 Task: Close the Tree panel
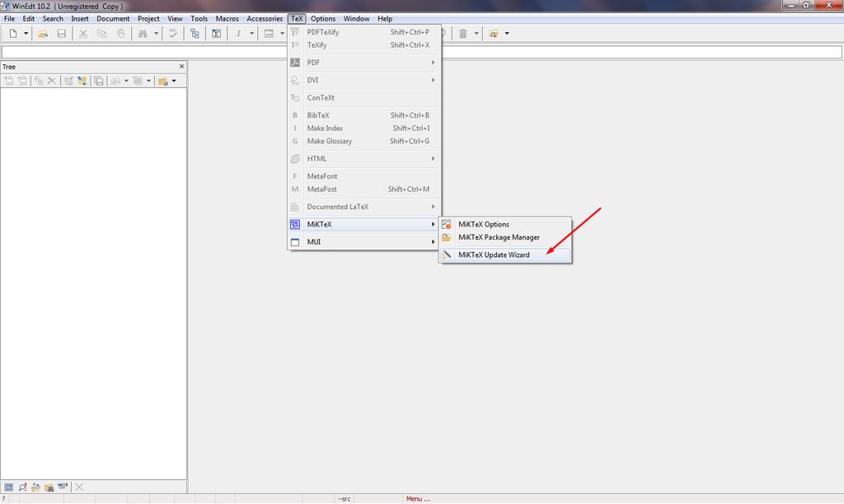181,66
